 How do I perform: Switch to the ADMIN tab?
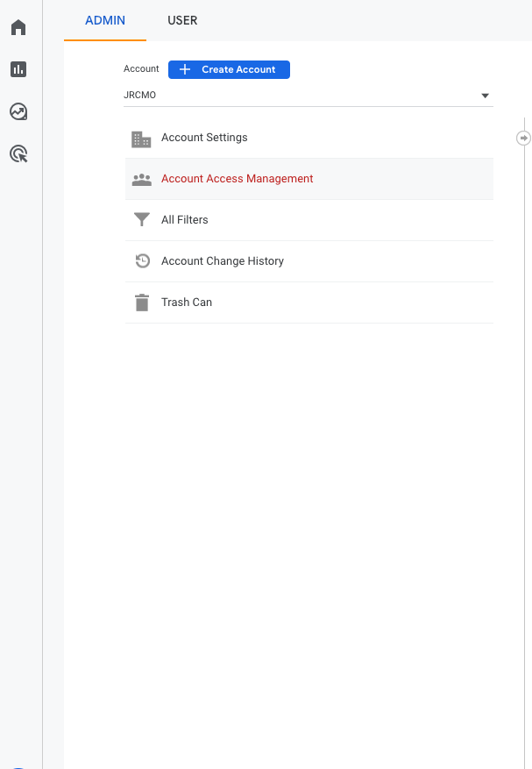click(105, 20)
